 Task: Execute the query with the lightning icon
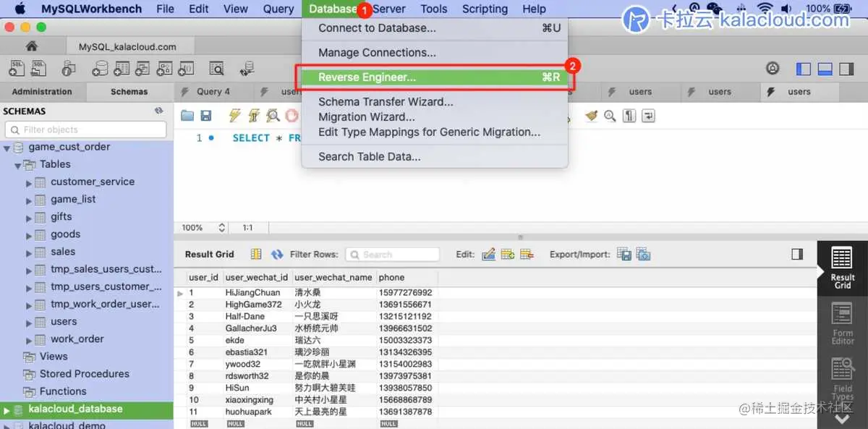point(234,116)
